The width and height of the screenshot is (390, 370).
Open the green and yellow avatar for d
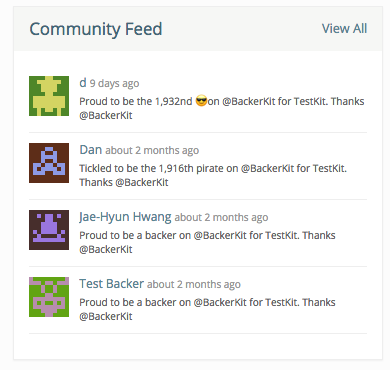(x=49, y=96)
